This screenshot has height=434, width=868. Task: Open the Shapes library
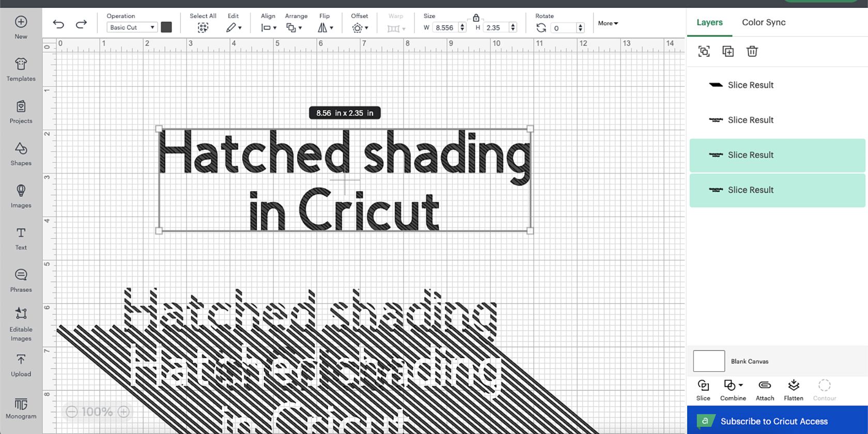[x=21, y=154]
